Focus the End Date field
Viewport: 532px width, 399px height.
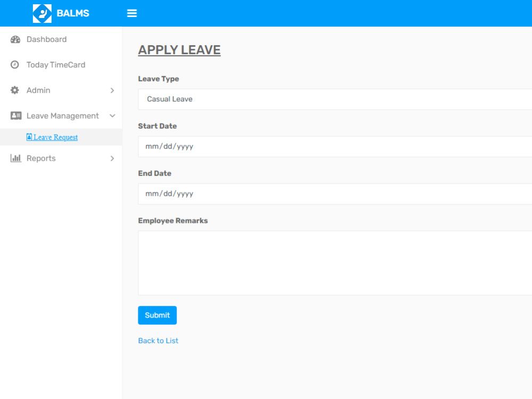click(x=335, y=194)
